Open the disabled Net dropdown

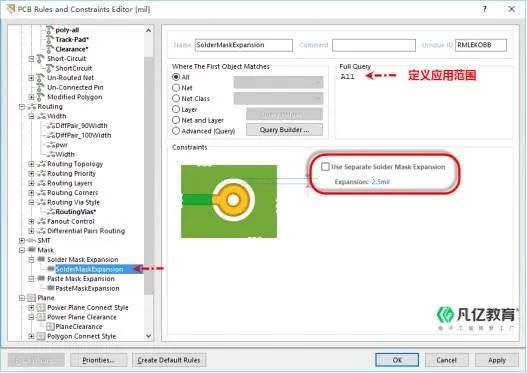pyautogui.click(x=278, y=82)
